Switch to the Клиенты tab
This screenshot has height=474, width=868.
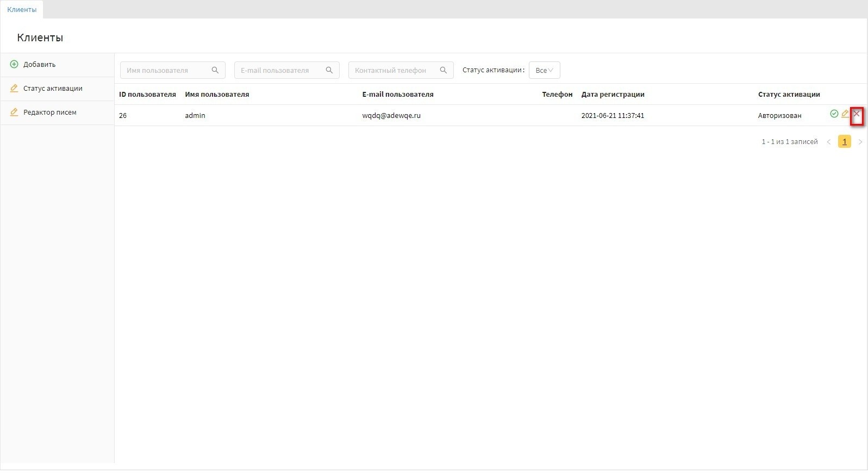[x=22, y=9]
